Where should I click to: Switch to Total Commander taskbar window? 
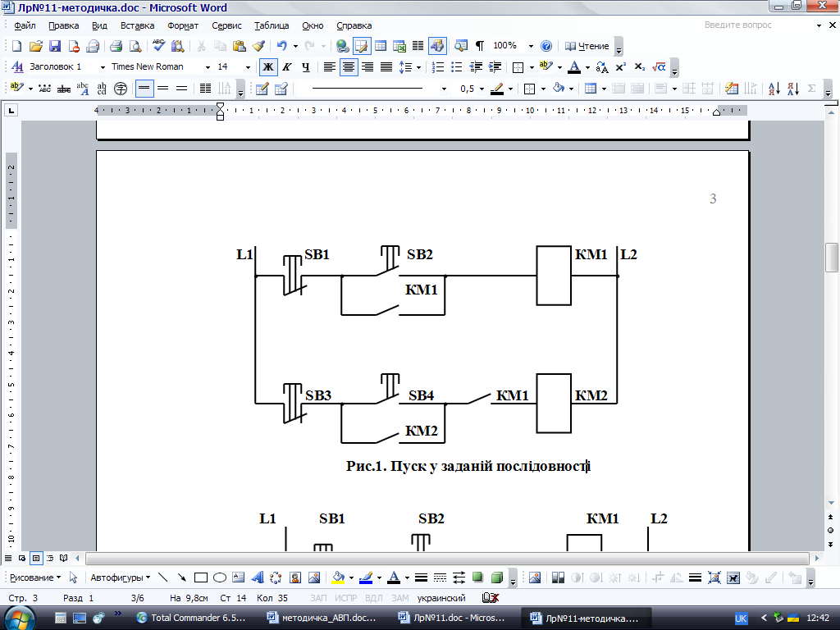(x=190, y=618)
